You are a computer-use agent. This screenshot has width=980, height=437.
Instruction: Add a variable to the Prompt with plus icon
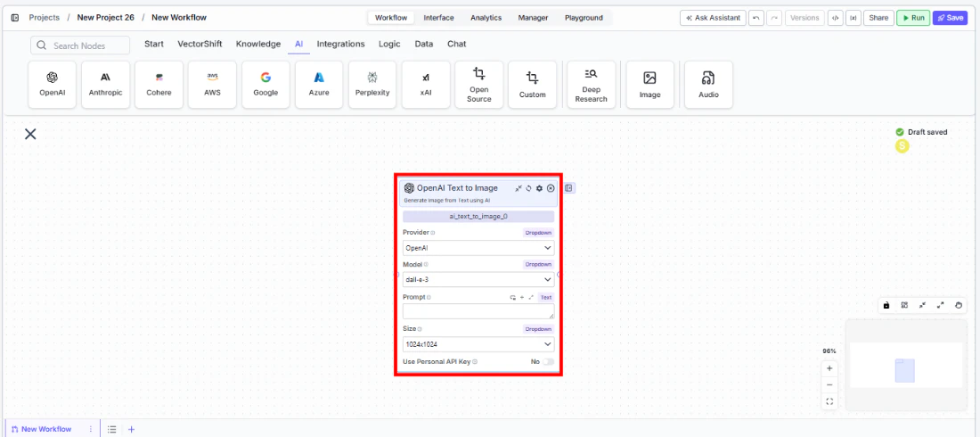point(522,297)
